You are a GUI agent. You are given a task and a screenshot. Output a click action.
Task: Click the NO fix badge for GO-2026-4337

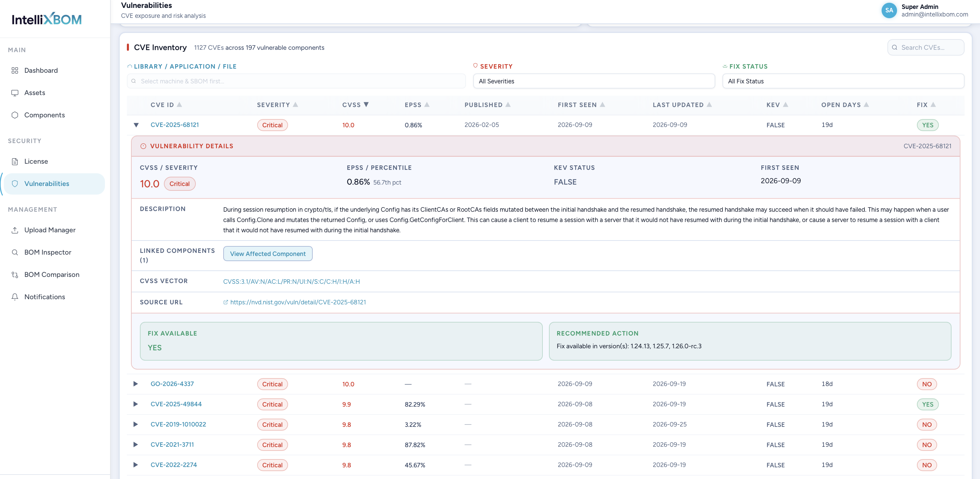pos(927,384)
